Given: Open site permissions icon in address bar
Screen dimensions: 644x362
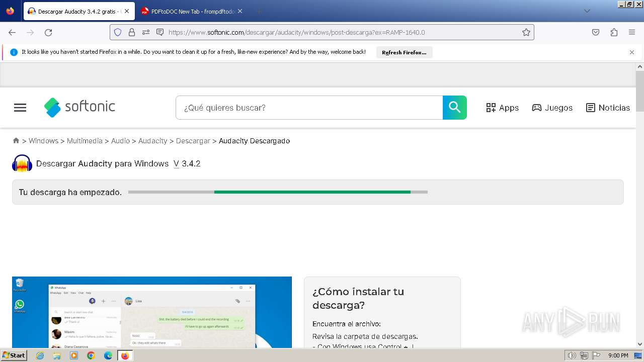Looking at the screenshot, I should coord(146,32).
